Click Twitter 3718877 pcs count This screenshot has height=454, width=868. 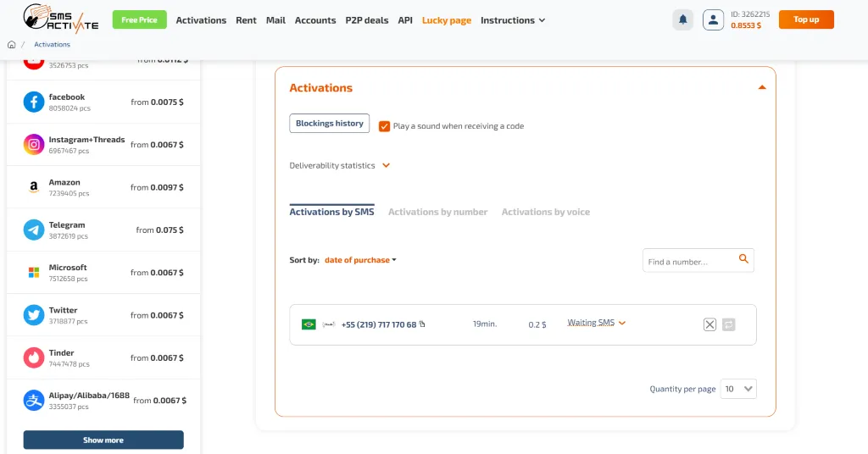point(68,321)
